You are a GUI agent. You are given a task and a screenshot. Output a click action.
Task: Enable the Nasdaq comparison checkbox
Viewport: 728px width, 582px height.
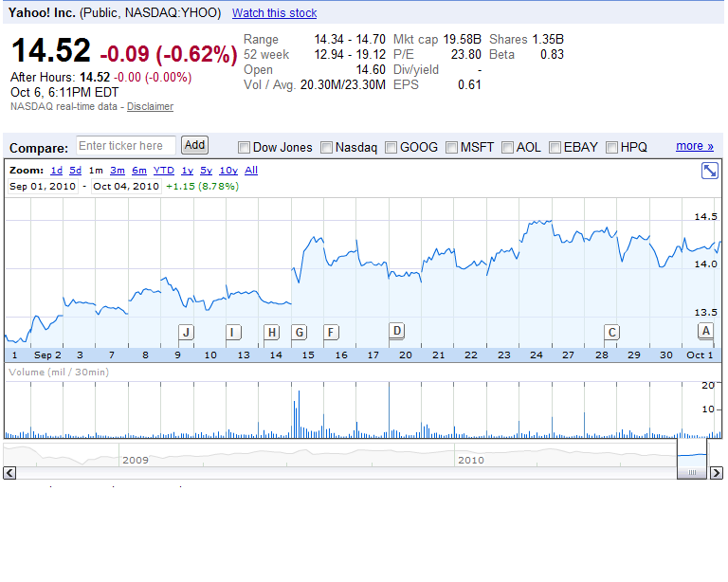[326, 148]
